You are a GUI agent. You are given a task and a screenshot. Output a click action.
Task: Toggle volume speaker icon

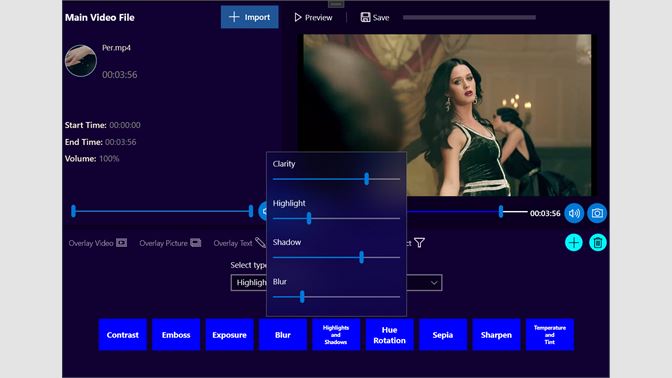pos(574,213)
